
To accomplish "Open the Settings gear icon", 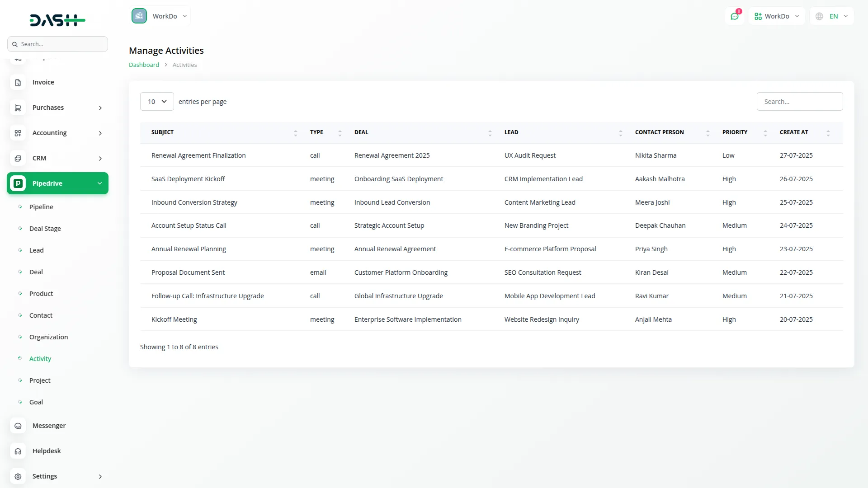I will click(x=18, y=476).
